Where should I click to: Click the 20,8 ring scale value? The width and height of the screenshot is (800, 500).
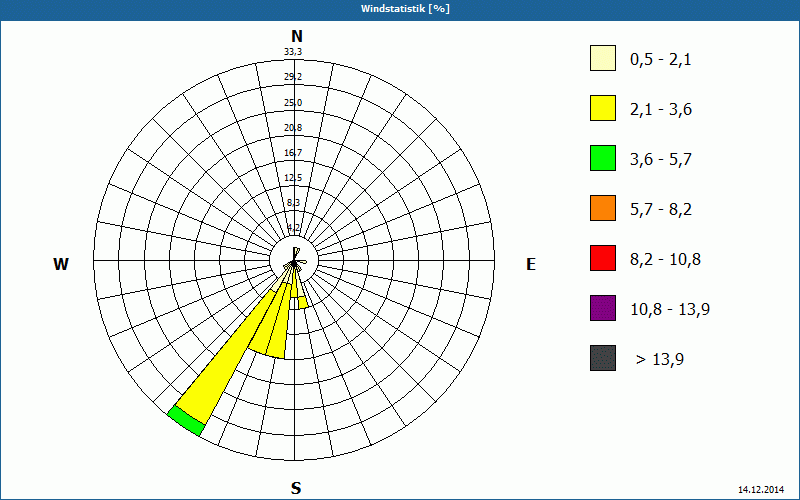[x=293, y=128]
